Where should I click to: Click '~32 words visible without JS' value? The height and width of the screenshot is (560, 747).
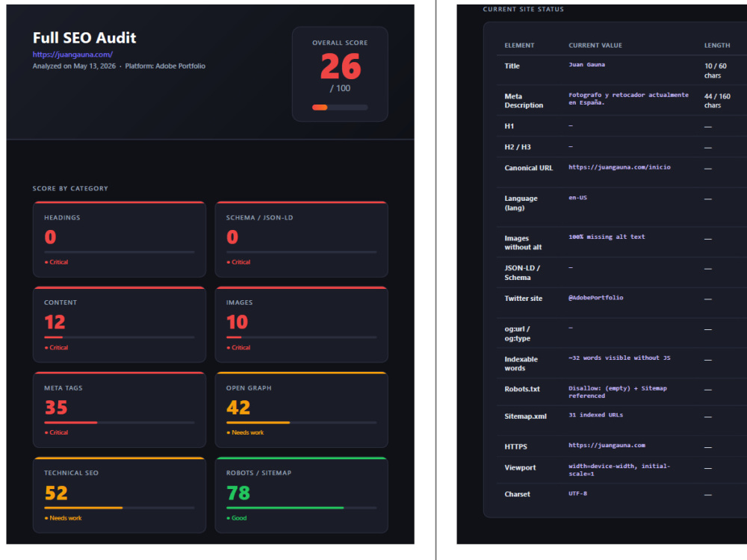coord(619,358)
